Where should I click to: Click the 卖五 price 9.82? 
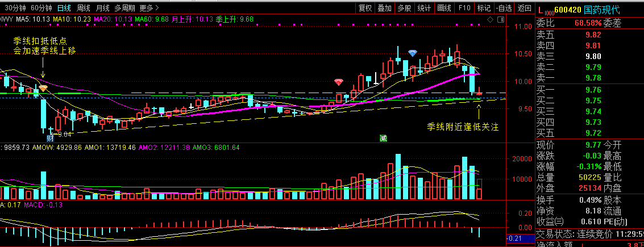point(593,35)
